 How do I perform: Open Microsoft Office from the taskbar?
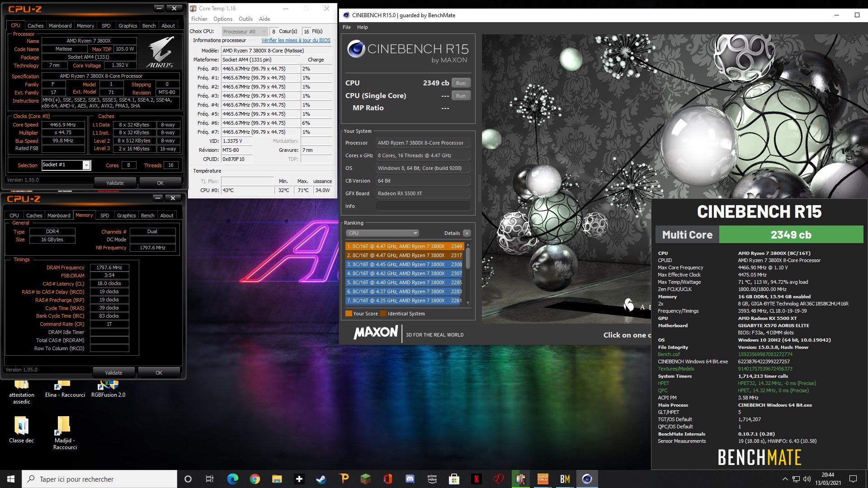(x=387, y=479)
